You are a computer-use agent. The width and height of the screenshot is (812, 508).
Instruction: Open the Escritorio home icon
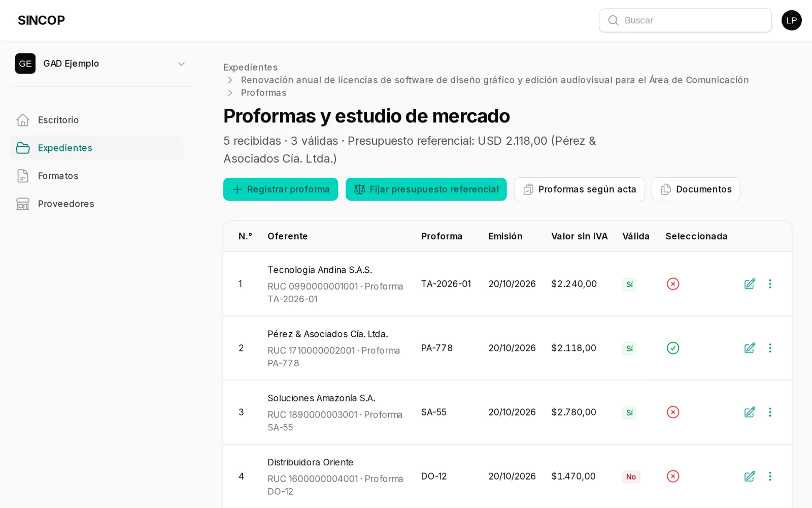point(23,120)
